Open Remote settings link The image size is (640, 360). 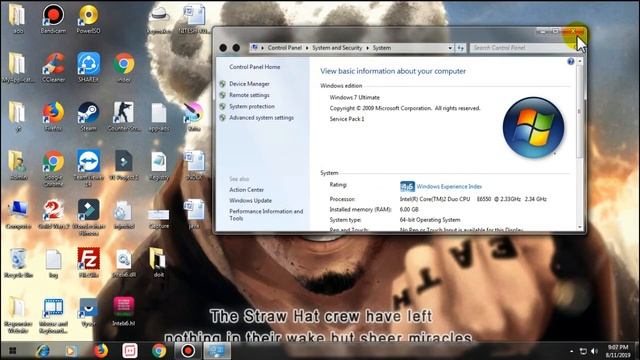tap(249, 95)
